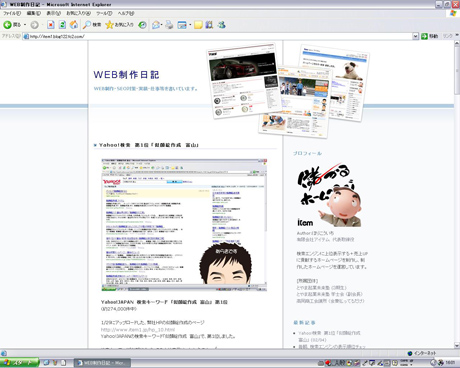Open the 編集 (Edit) menu
This screenshot has width=460, height=368.
click(x=34, y=13)
